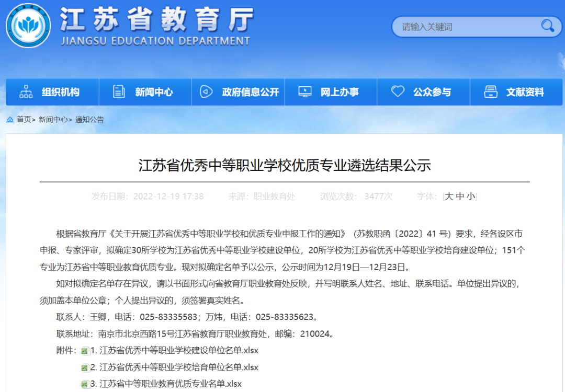Click the phone number 025-83335623
The width and height of the screenshot is (565, 392).
click(x=284, y=317)
